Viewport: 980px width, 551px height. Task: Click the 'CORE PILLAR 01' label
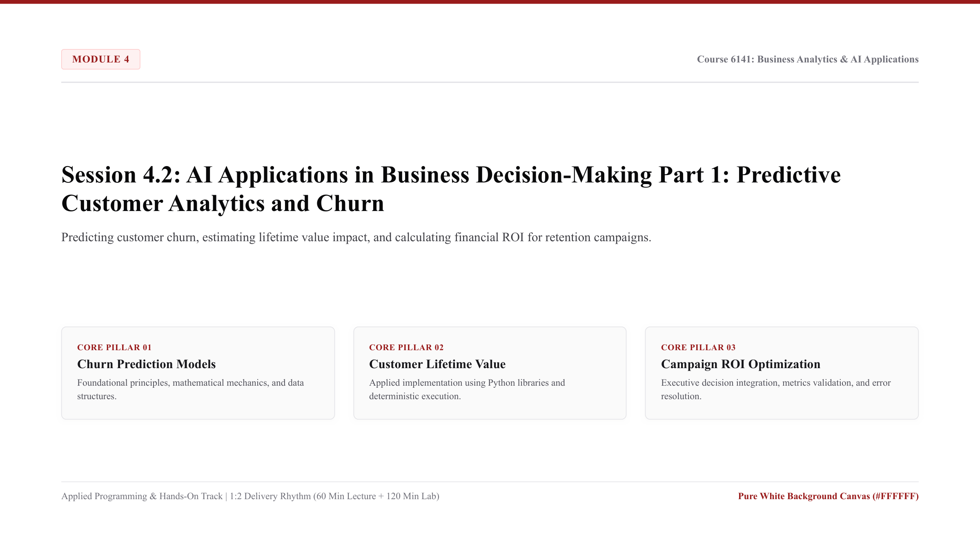(114, 347)
